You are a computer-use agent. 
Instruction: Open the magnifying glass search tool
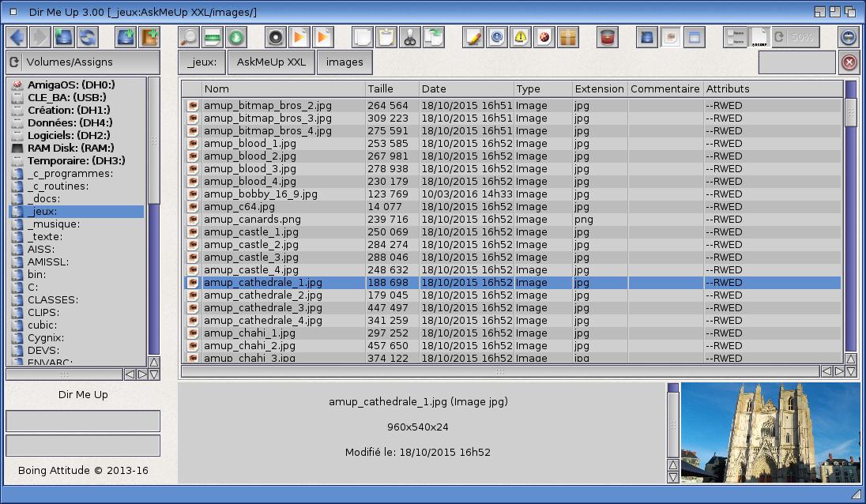(189, 37)
